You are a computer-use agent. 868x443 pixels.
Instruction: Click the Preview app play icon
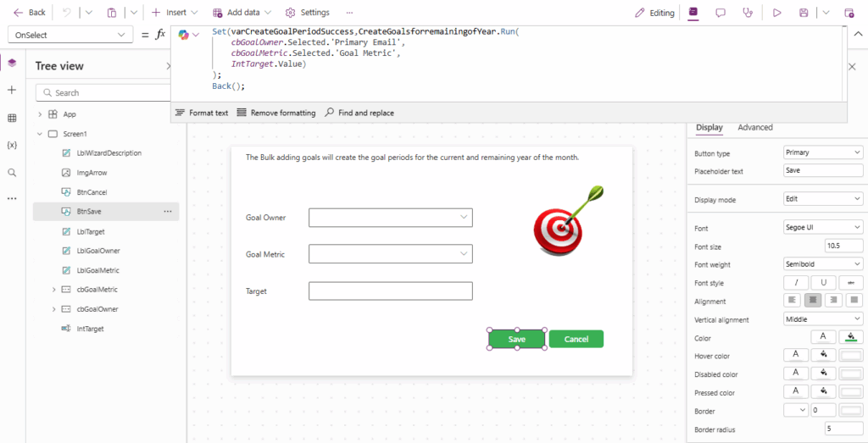click(776, 13)
